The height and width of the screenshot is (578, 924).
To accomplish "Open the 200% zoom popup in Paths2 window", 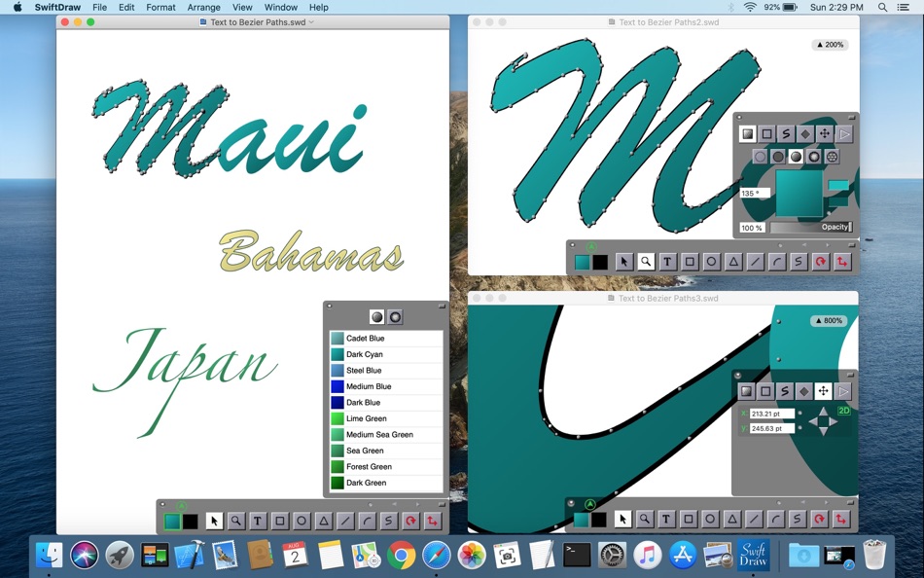I will [830, 45].
